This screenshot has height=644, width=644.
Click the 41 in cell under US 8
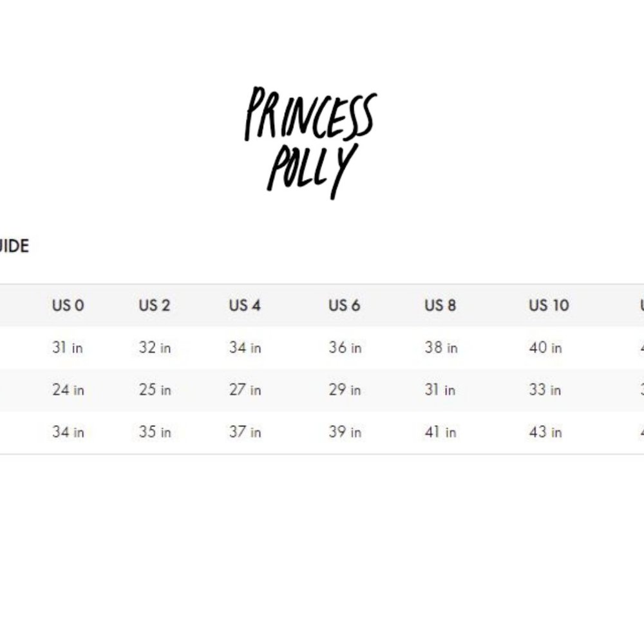pyautogui.click(x=440, y=432)
